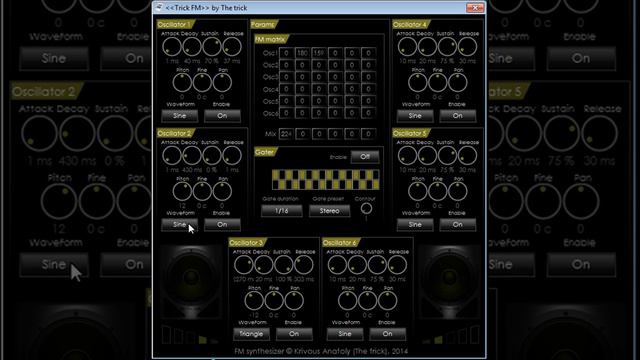Click Oscillator 2 Pitch knob
The width and height of the screenshot is (640, 360).
[x=182, y=191]
